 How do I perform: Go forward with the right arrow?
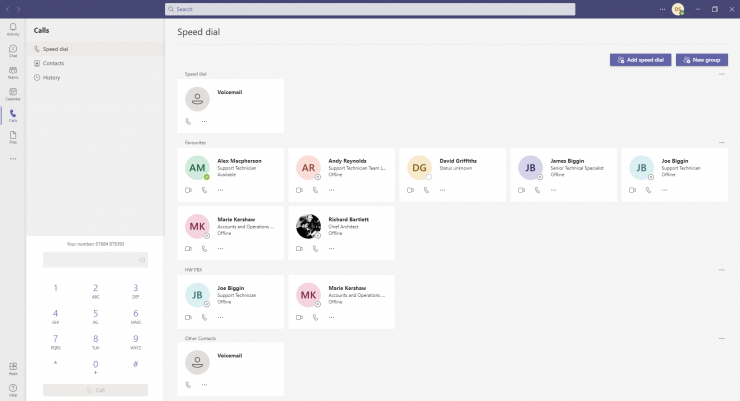click(18, 9)
